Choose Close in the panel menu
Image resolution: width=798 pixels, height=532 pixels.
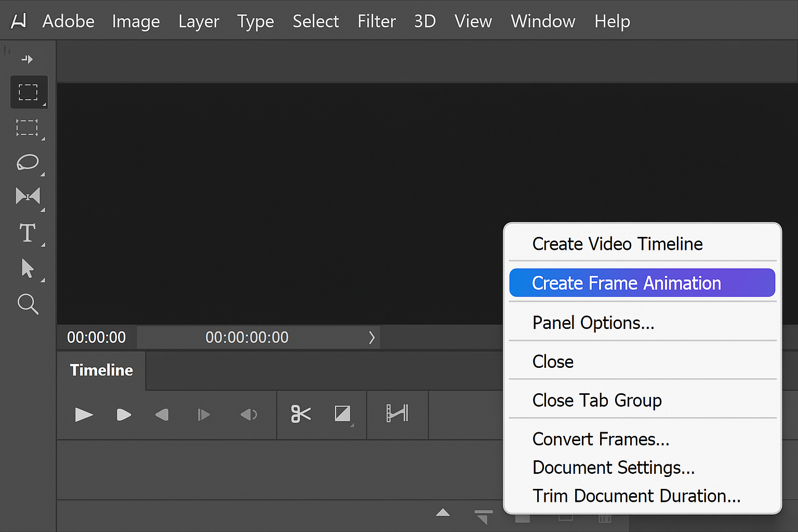(643, 362)
